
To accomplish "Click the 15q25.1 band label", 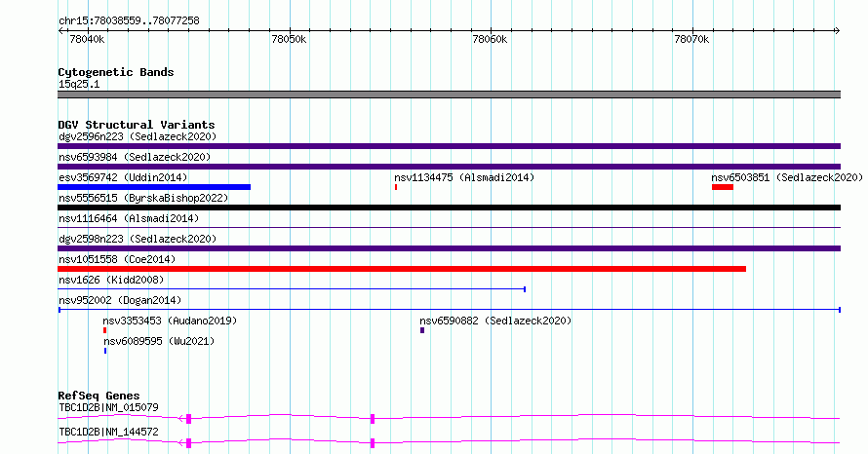I will 79,84.
